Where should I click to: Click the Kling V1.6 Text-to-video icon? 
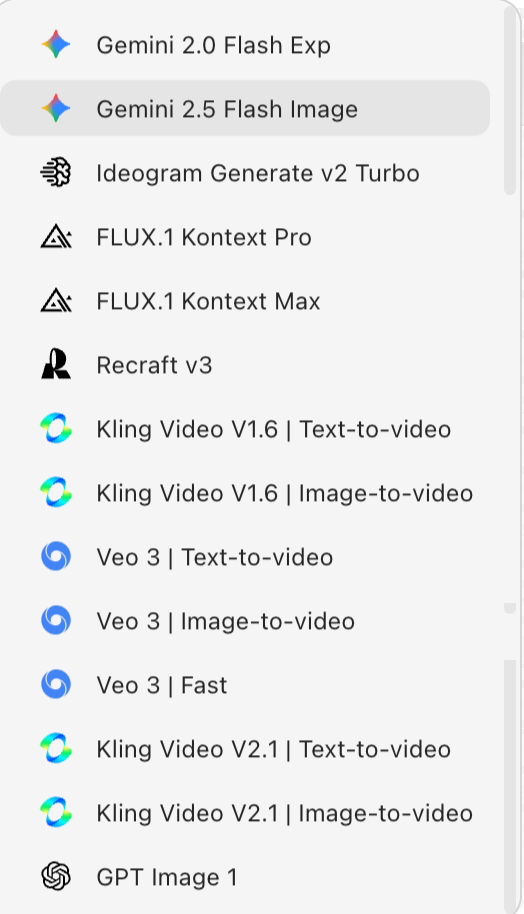pos(56,428)
